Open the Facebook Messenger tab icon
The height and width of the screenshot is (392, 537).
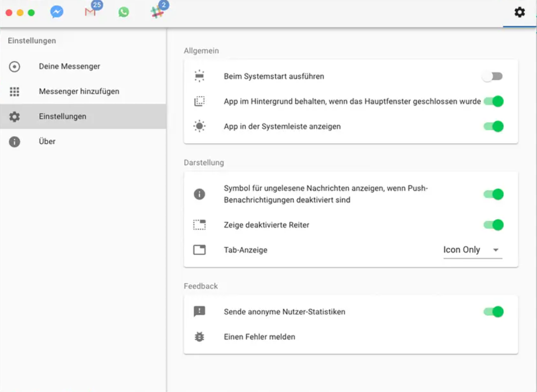click(57, 12)
